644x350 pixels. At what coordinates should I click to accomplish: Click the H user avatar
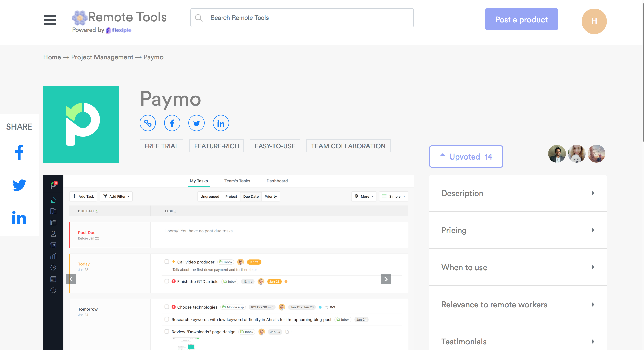point(594,21)
